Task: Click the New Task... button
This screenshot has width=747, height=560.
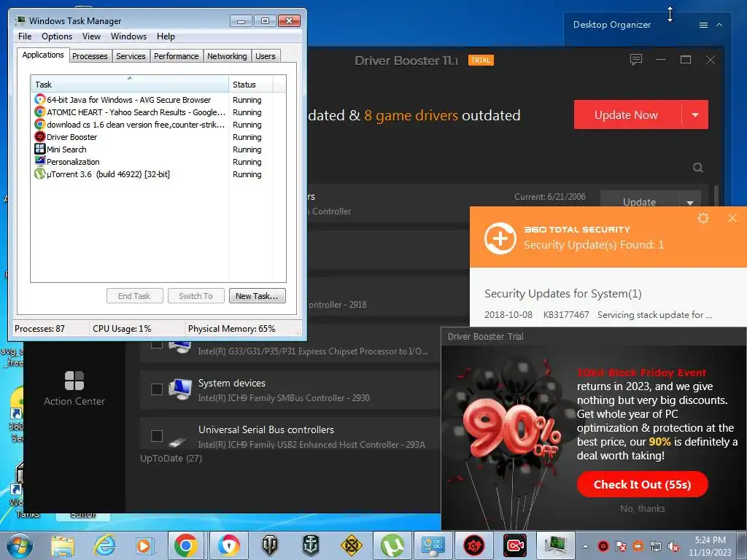Action: click(x=258, y=296)
